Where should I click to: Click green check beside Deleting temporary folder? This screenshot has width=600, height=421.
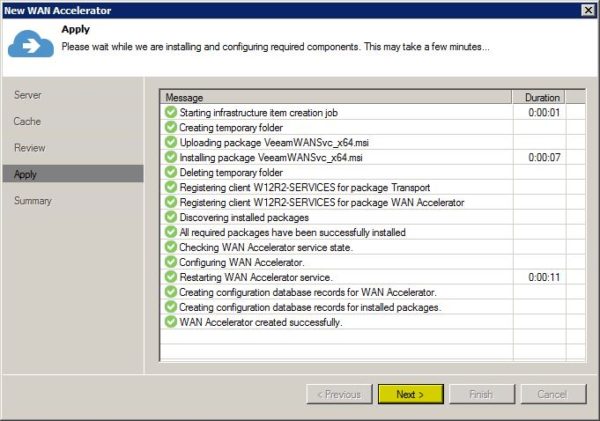(171, 172)
